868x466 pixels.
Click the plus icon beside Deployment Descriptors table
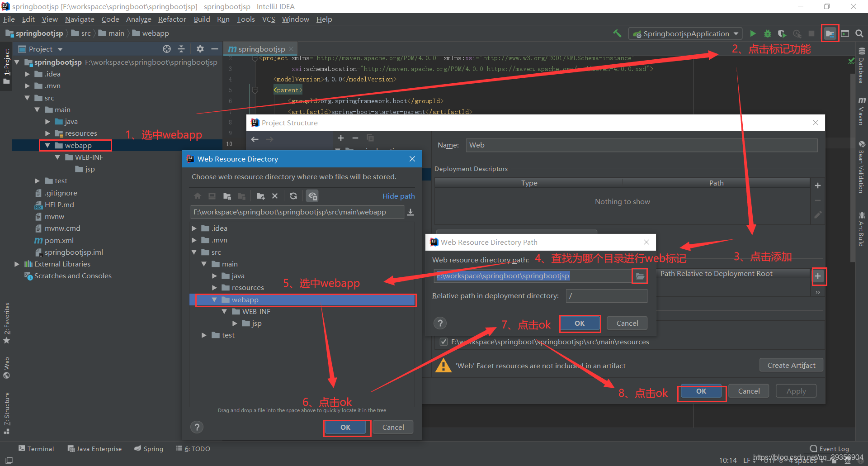(818, 185)
